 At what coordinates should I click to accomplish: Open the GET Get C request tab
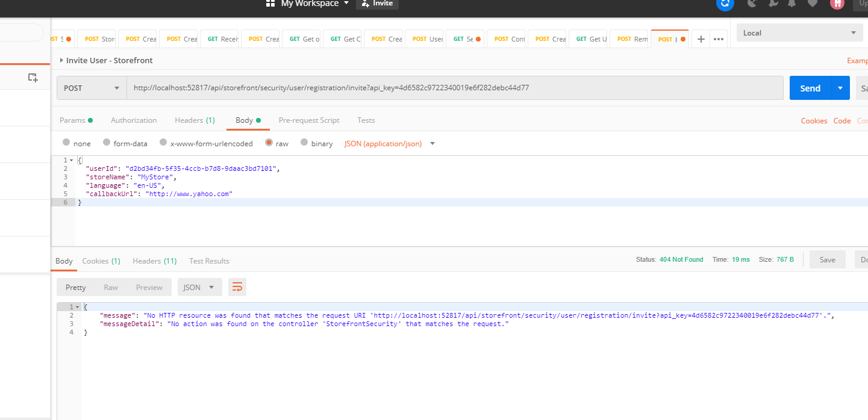click(342, 39)
